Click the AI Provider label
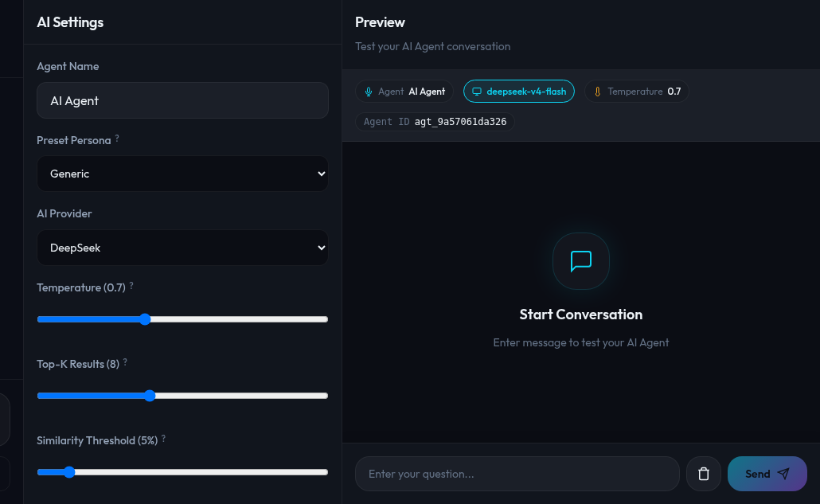Viewport: 820px width, 504px height. [64, 213]
